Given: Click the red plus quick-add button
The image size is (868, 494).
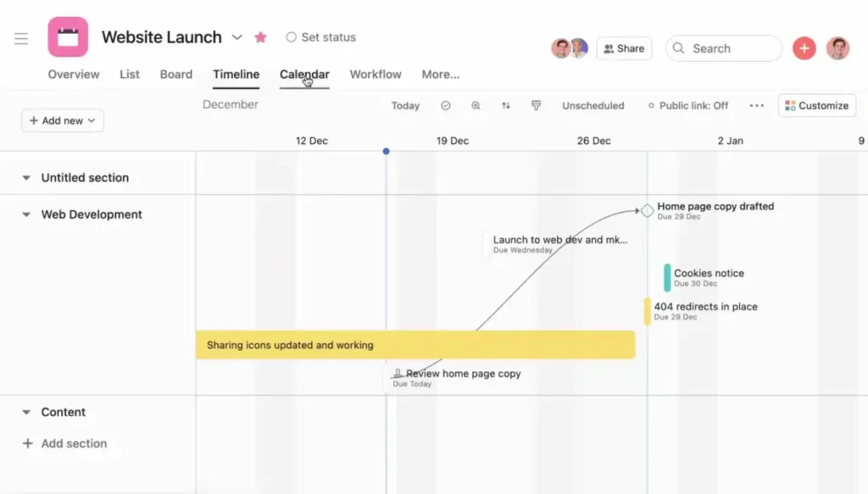Looking at the screenshot, I should 804,48.
